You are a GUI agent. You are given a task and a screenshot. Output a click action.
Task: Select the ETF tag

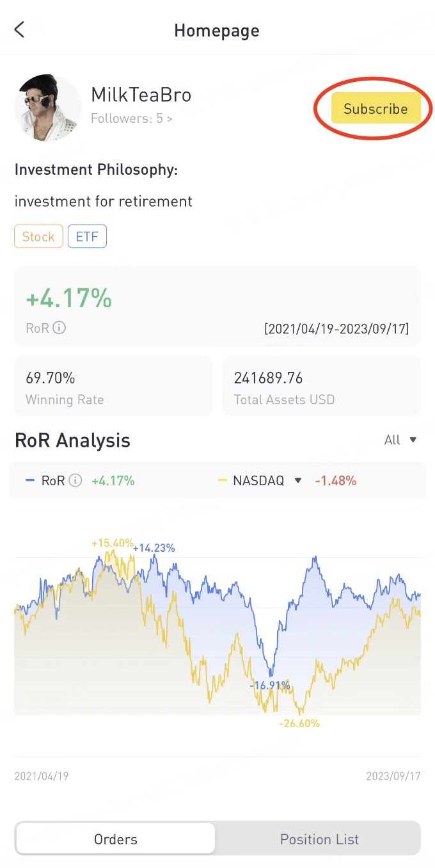87,237
